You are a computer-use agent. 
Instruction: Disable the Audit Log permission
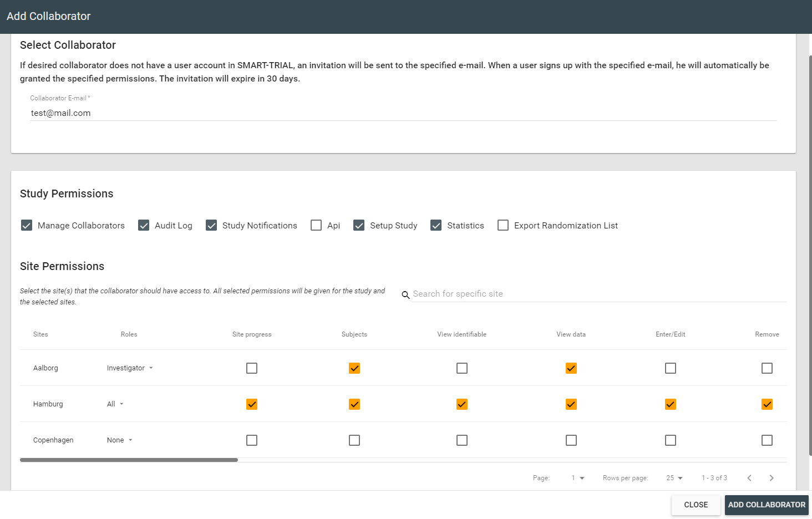coord(144,225)
